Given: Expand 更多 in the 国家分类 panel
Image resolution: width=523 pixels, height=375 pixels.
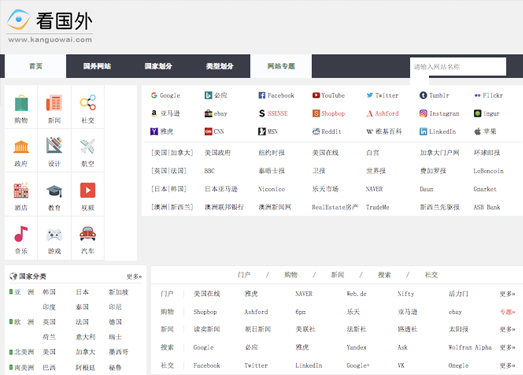Looking at the screenshot, I should [x=134, y=277].
